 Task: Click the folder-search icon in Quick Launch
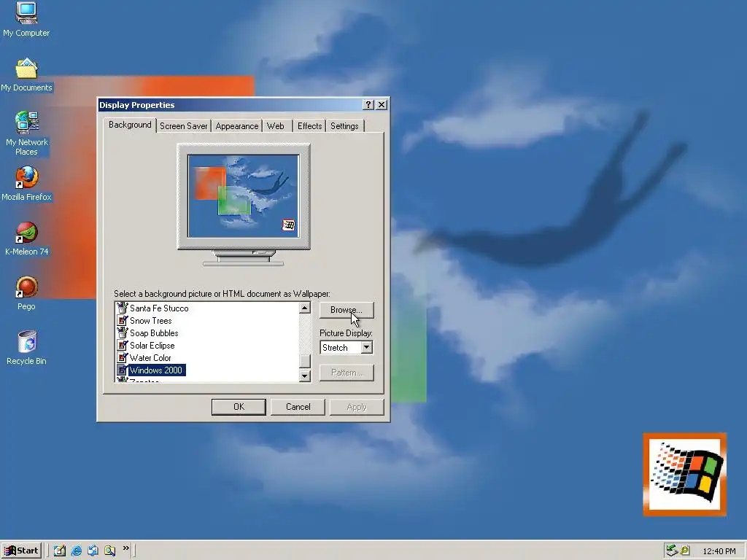(110, 551)
